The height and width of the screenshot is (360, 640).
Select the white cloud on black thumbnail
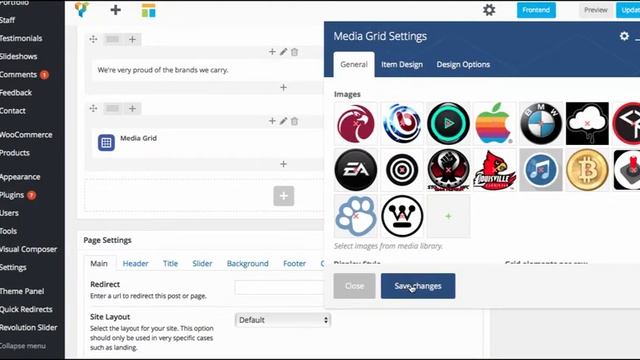[587, 124]
